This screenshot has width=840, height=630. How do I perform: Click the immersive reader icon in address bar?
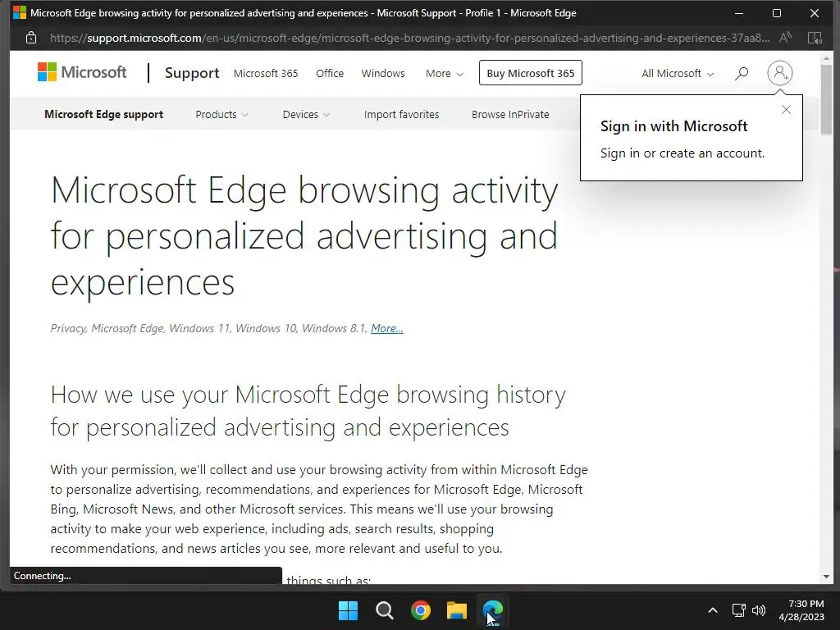(x=815, y=38)
